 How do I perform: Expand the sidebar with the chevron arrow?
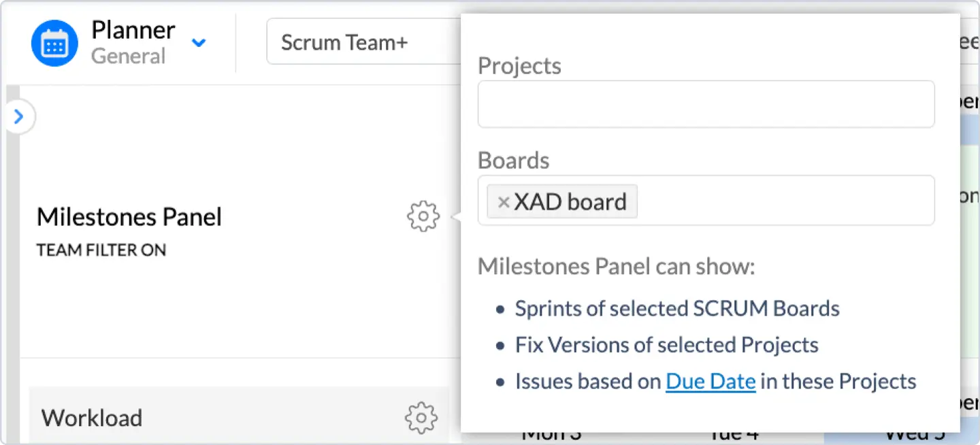coord(19,117)
